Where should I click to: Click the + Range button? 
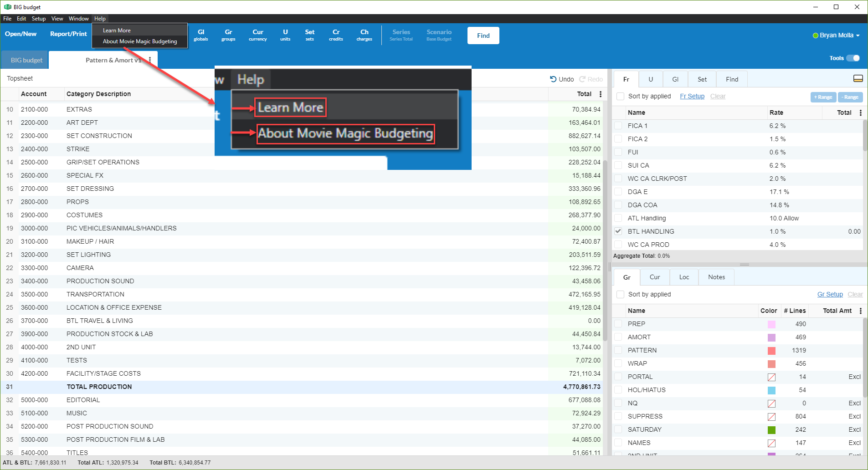823,97
